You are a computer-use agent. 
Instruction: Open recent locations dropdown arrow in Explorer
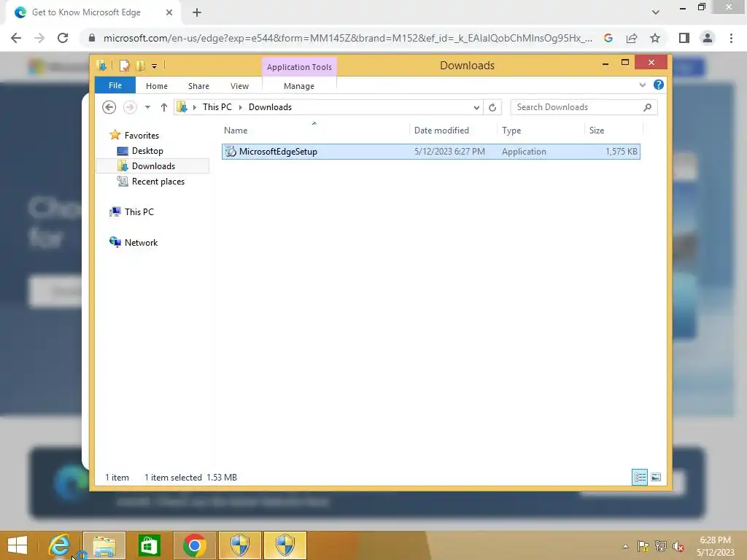point(147,107)
